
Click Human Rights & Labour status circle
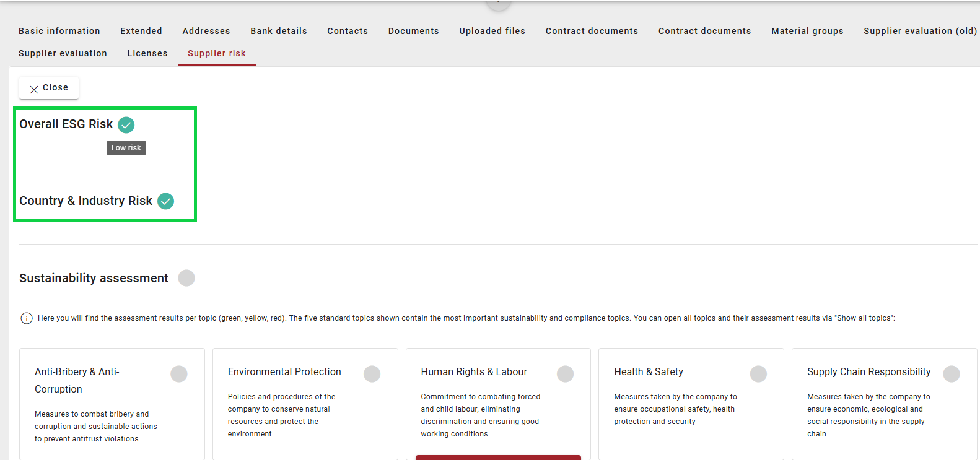click(565, 374)
